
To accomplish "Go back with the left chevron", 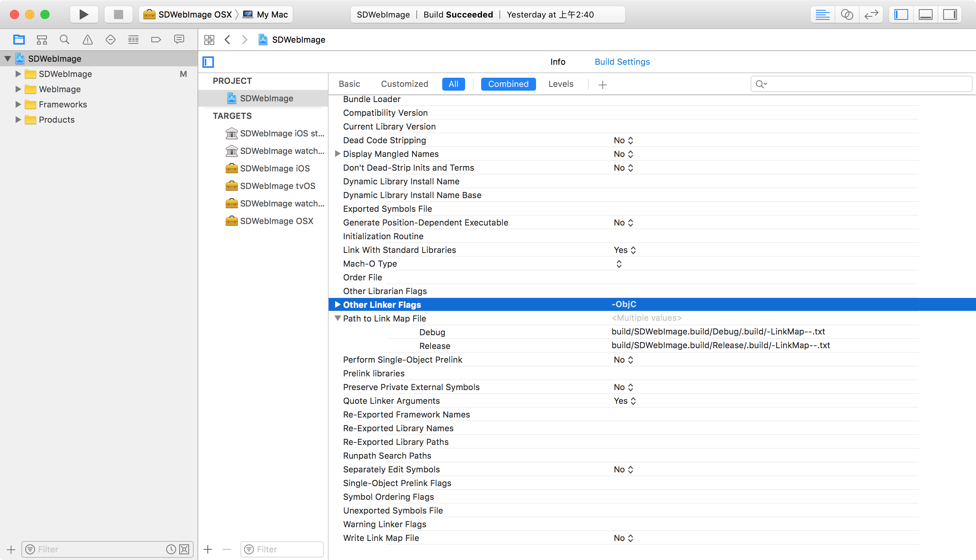I will 228,40.
